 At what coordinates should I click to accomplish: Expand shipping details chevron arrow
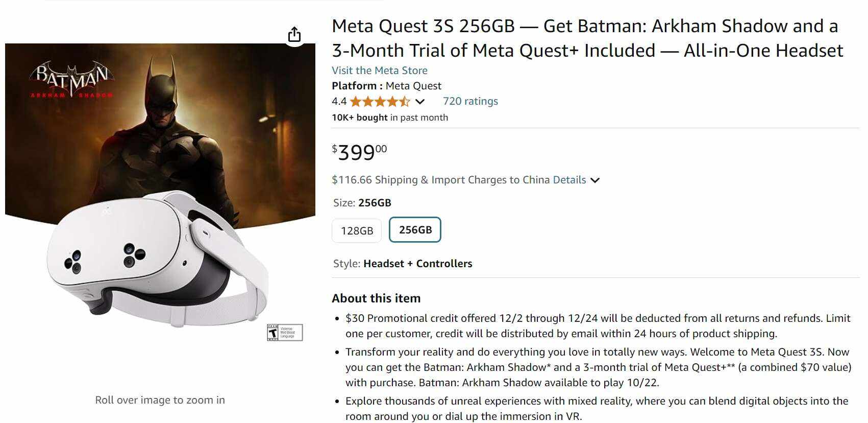595,180
